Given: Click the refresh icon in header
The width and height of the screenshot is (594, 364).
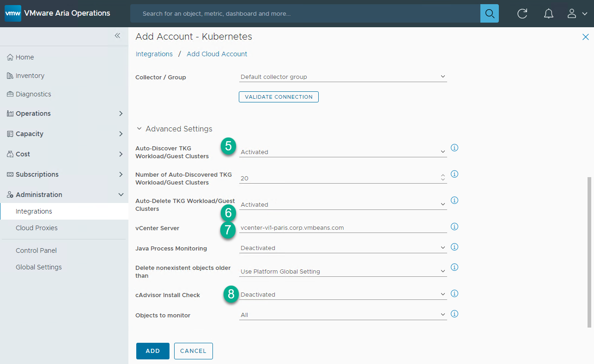Looking at the screenshot, I should point(522,13).
